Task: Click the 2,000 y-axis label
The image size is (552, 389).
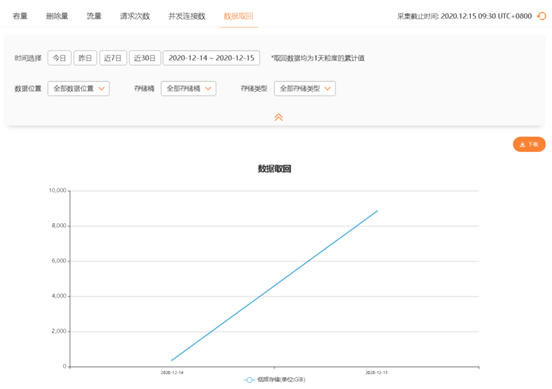Action: pos(59,331)
